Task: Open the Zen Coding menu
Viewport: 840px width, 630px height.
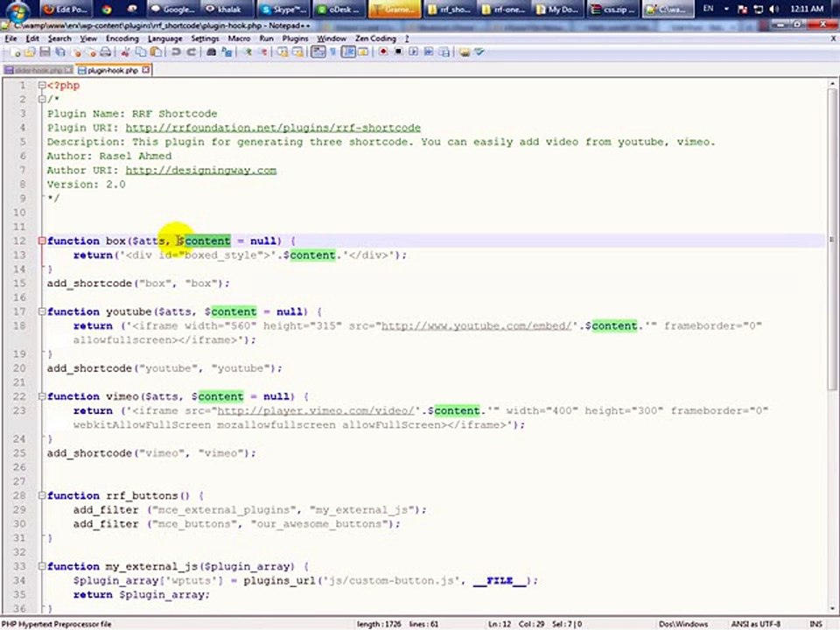Action: pos(375,38)
